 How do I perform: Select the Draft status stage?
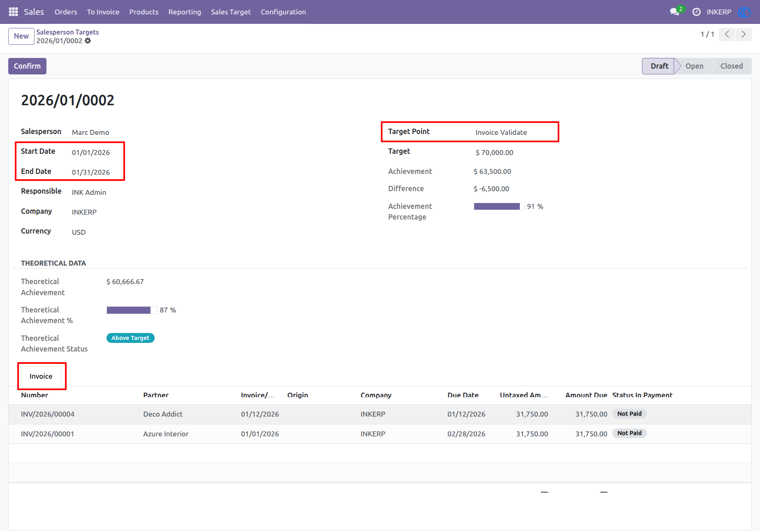coord(659,66)
